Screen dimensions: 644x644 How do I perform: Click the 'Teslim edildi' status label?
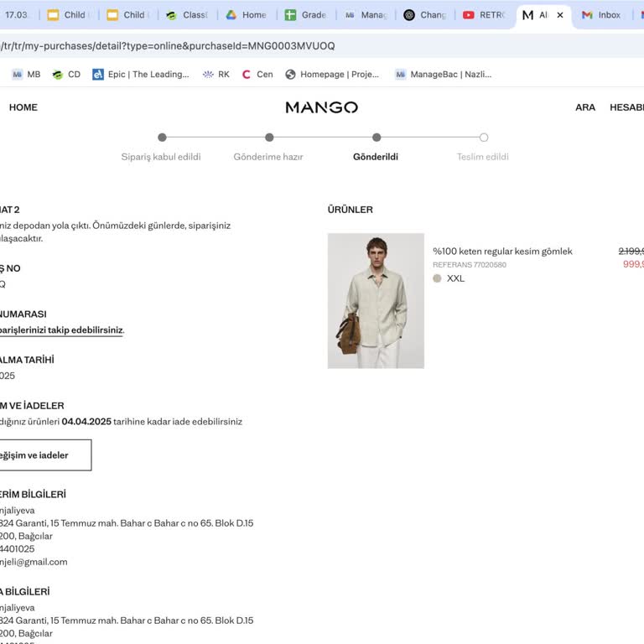[x=483, y=157]
